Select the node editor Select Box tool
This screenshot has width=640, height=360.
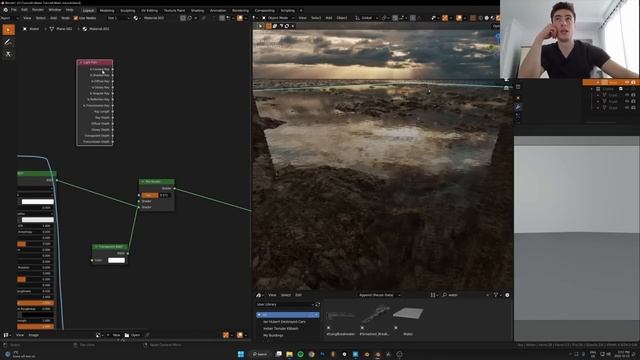8,30
